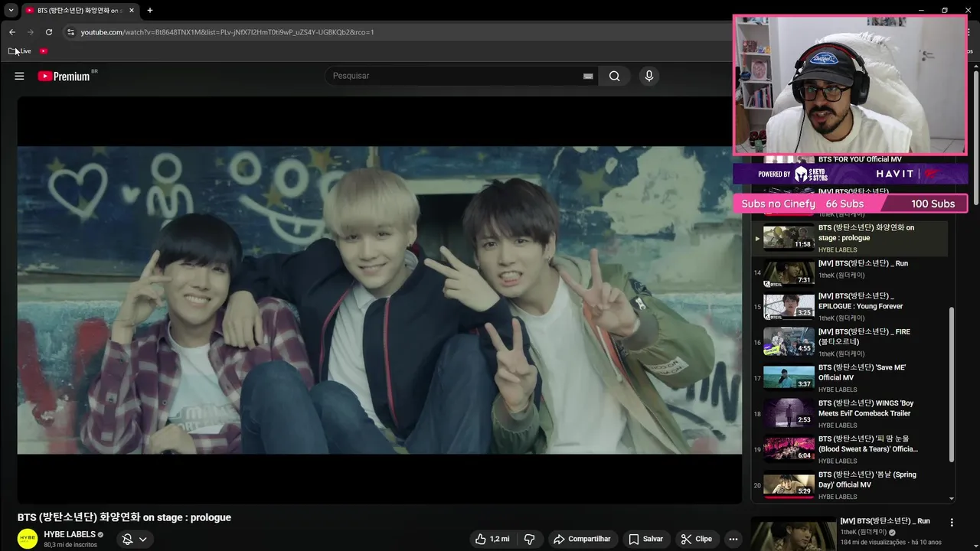Click the video title text below the player
The image size is (980, 551).
[124, 517]
